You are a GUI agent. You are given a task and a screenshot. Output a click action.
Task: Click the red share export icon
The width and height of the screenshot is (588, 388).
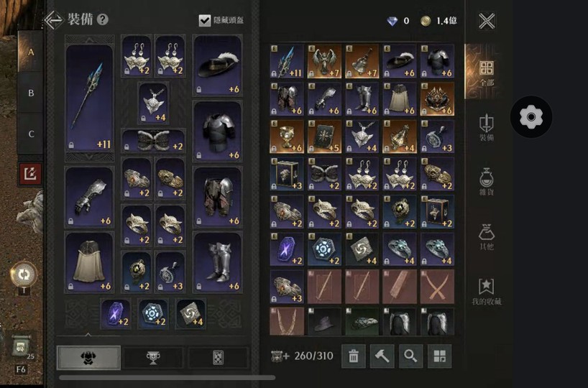[x=30, y=174]
